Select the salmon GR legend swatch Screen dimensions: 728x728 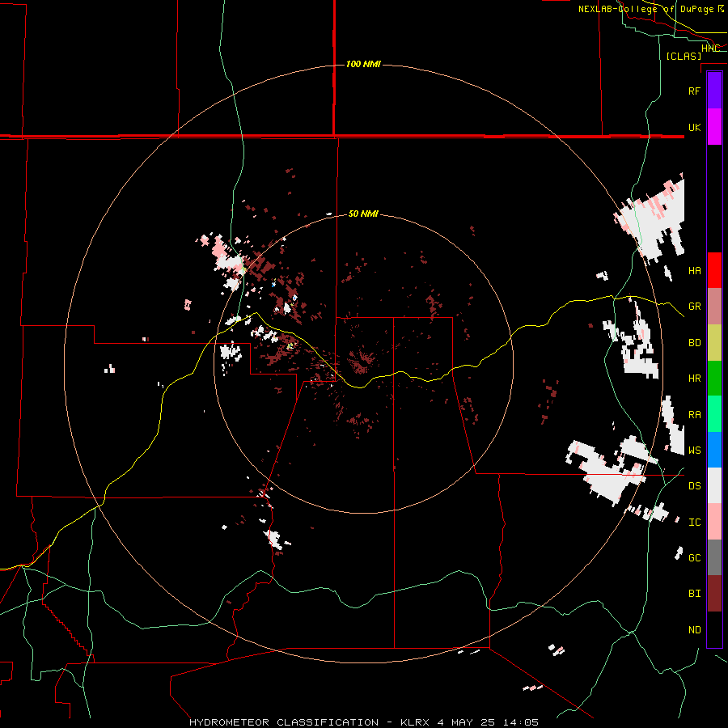click(714, 307)
